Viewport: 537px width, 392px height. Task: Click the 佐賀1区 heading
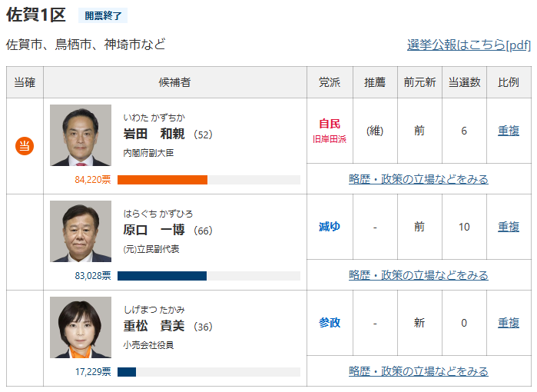(36, 15)
